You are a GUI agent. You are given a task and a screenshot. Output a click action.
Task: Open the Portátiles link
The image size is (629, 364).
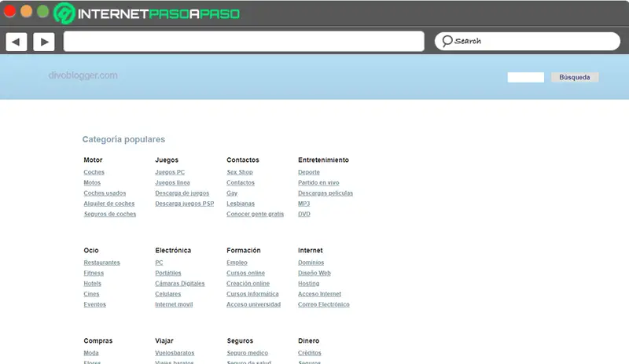tap(168, 273)
